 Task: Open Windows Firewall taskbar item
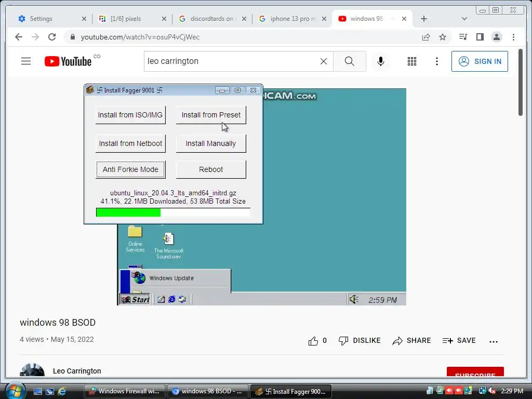click(125, 391)
